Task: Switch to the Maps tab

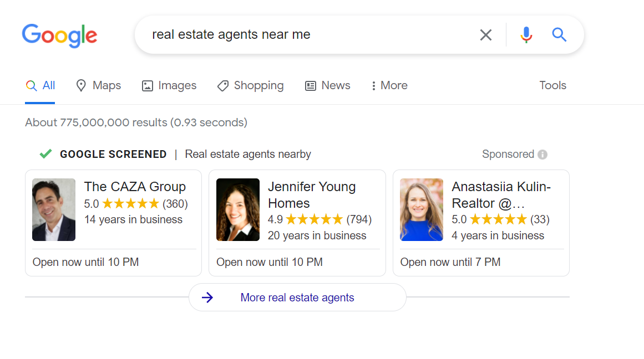Action: pos(99,85)
